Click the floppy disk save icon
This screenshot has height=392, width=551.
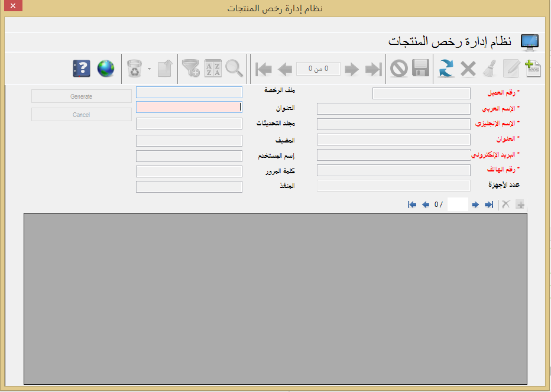420,69
